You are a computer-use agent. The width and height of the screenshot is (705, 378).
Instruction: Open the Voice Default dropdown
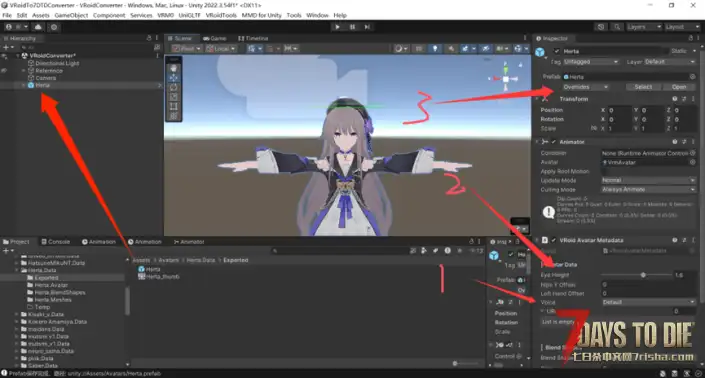[x=648, y=302]
